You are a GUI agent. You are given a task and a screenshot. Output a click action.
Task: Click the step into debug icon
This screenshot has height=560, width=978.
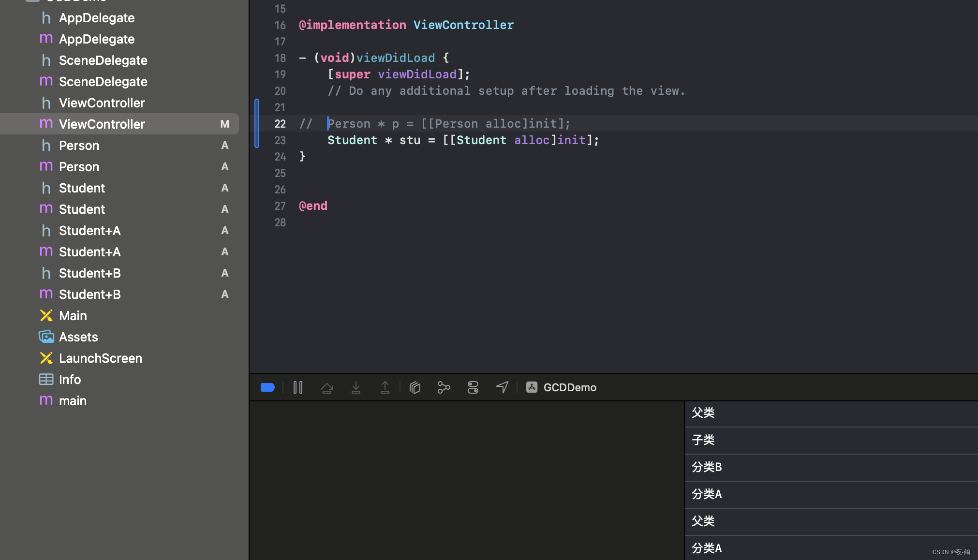pos(356,387)
